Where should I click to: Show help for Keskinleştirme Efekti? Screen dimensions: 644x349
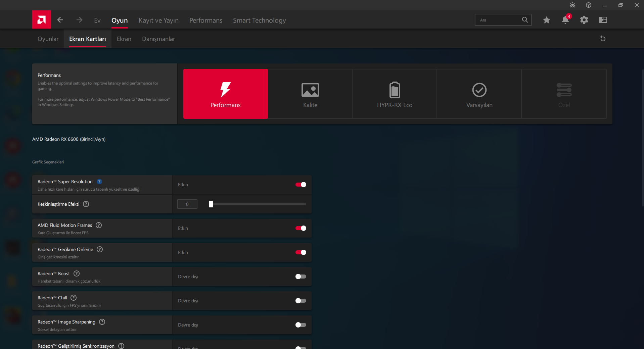(86, 204)
